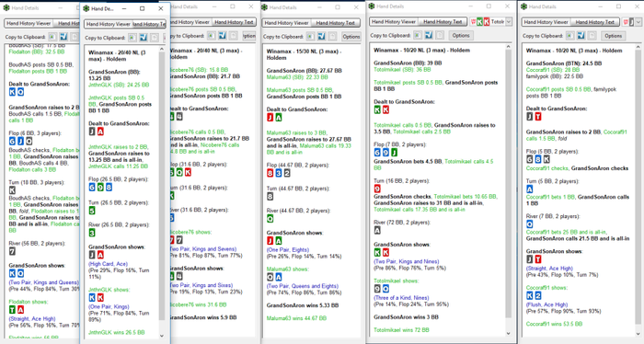The image size is (644, 344).
Task: Click green app icon in Totolmikael window title bar
Action: click(372, 6)
